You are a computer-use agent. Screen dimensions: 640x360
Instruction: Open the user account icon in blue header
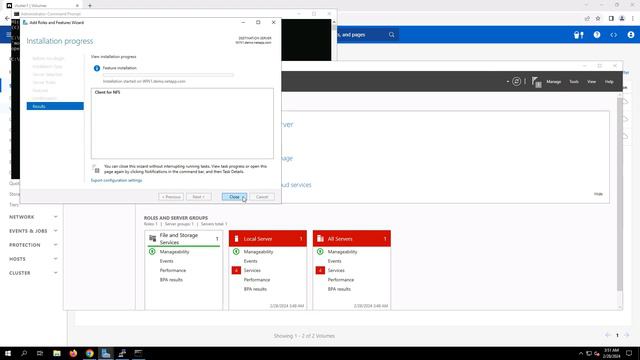(631, 35)
